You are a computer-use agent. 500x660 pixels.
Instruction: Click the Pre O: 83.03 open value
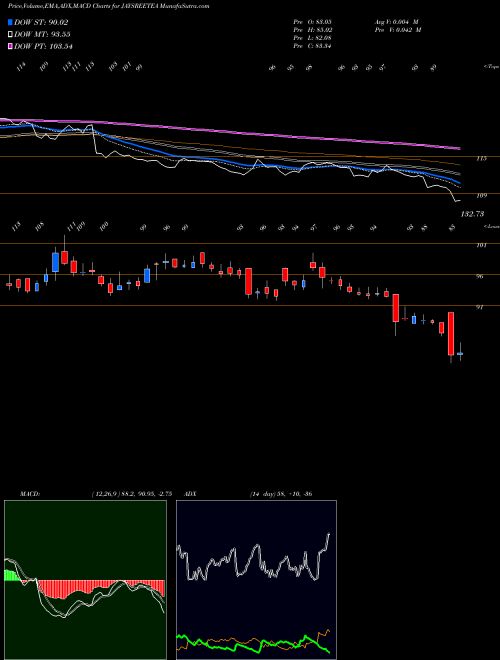coord(312,22)
